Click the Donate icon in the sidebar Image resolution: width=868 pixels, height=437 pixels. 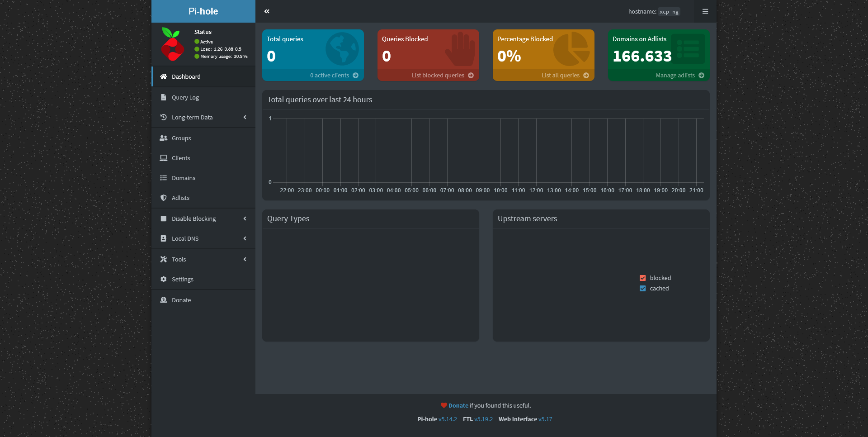click(164, 300)
